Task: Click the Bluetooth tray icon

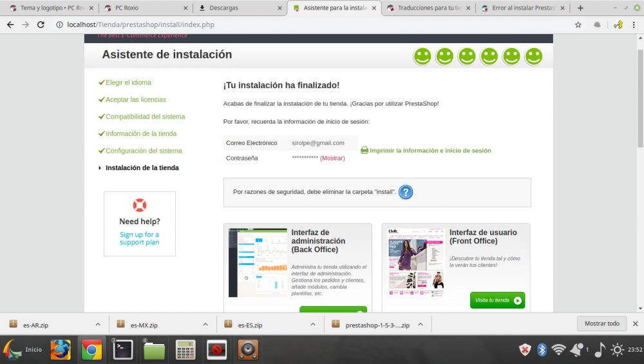Action: click(542, 350)
